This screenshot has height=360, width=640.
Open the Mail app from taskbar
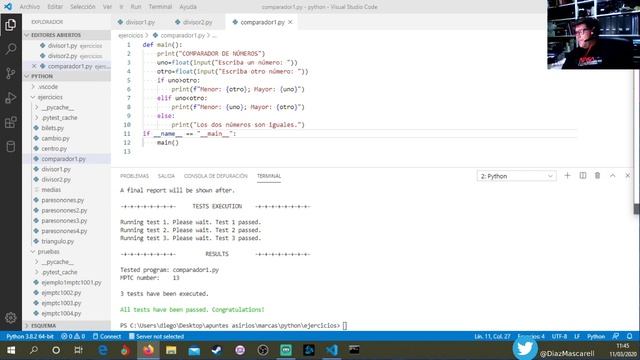(x=194, y=350)
